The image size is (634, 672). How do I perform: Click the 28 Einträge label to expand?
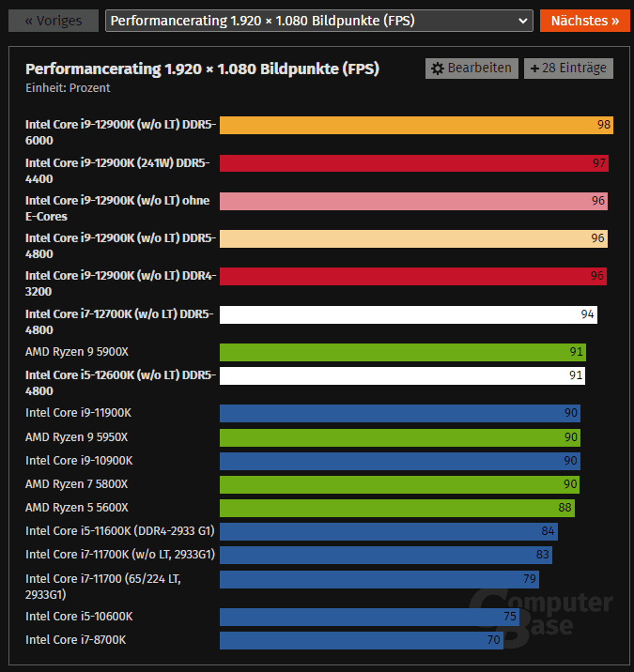[x=574, y=69]
